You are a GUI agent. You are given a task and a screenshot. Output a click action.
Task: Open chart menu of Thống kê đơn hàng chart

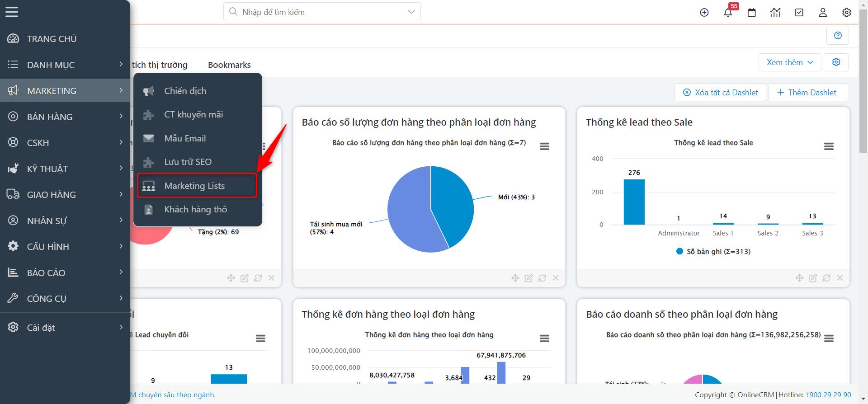(x=544, y=338)
